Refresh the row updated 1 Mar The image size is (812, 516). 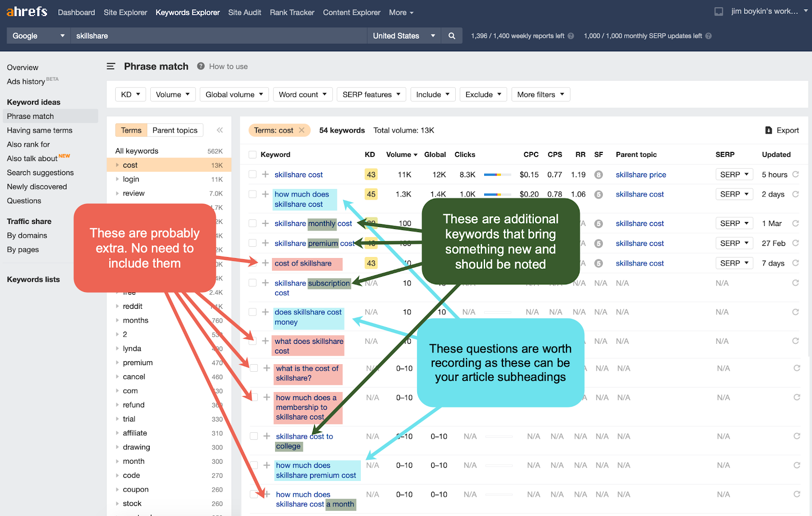pos(796,223)
